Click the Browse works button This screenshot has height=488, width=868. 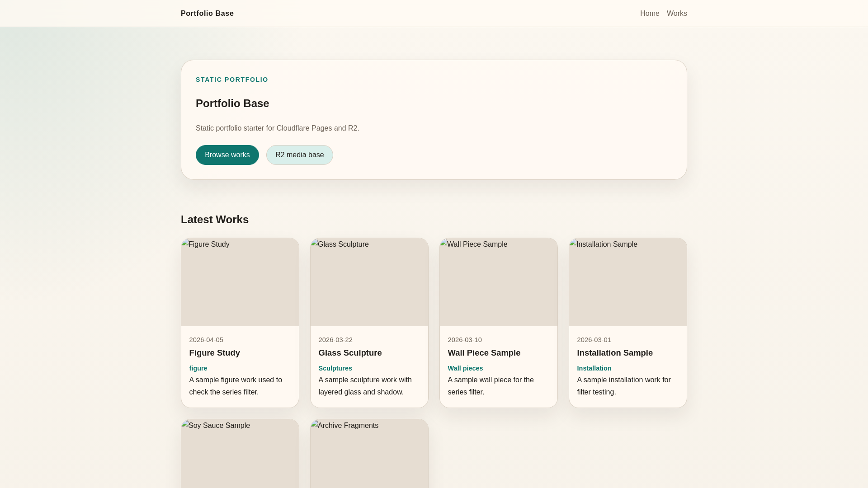point(227,155)
